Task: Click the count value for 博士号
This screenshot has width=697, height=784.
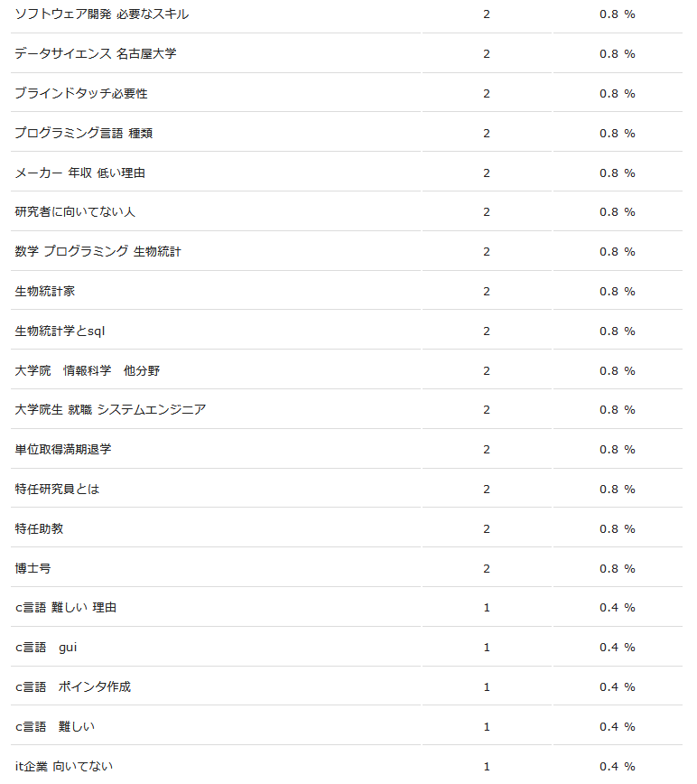Action: click(x=487, y=568)
